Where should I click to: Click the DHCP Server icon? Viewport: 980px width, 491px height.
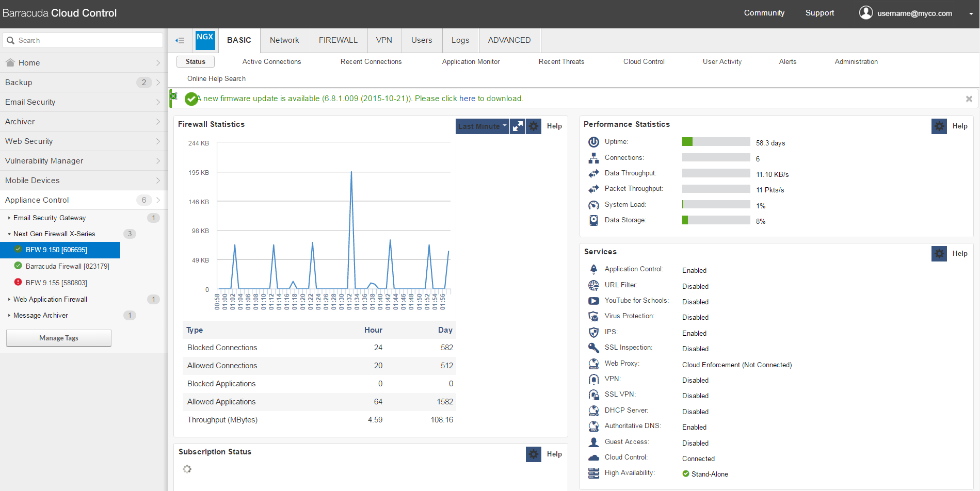point(593,411)
